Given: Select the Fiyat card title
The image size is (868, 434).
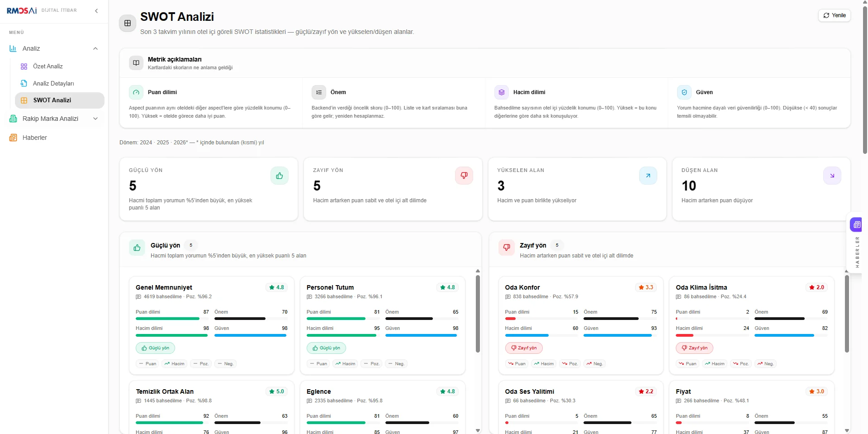Looking at the screenshot, I should click(x=683, y=391).
